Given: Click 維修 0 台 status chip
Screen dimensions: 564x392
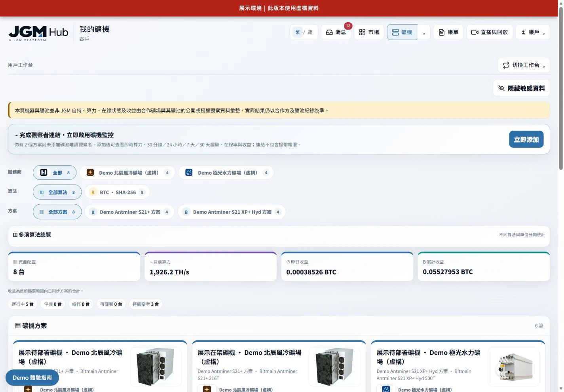Looking at the screenshot, I should pyautogui.click(x=81, y=304).
